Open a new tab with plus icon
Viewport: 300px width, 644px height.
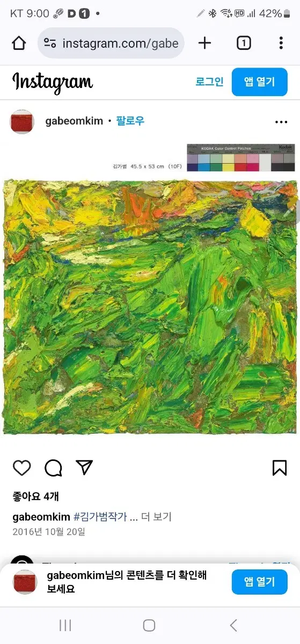coord(204,43)
